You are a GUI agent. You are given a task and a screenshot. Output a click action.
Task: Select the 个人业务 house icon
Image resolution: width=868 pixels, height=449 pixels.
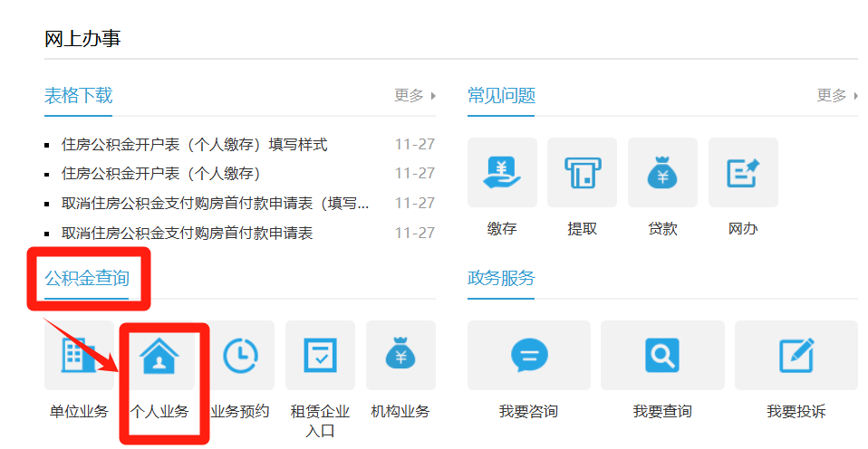click(x=159, y=355)
